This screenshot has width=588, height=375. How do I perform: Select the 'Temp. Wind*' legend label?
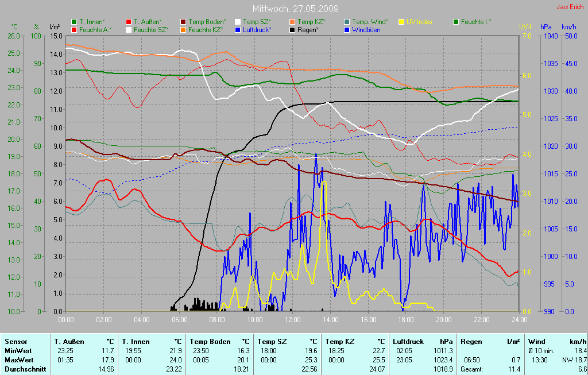click(x=370, y=22)
